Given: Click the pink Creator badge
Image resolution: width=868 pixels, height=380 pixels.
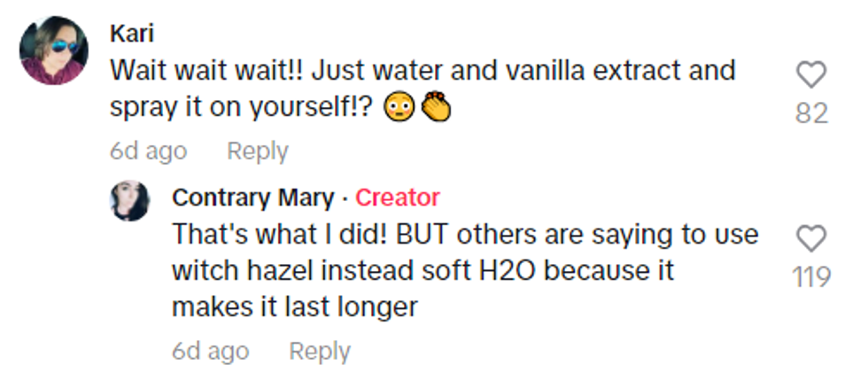Looking at the screenshot, I should pyautogui.click(x=397, y=198).
